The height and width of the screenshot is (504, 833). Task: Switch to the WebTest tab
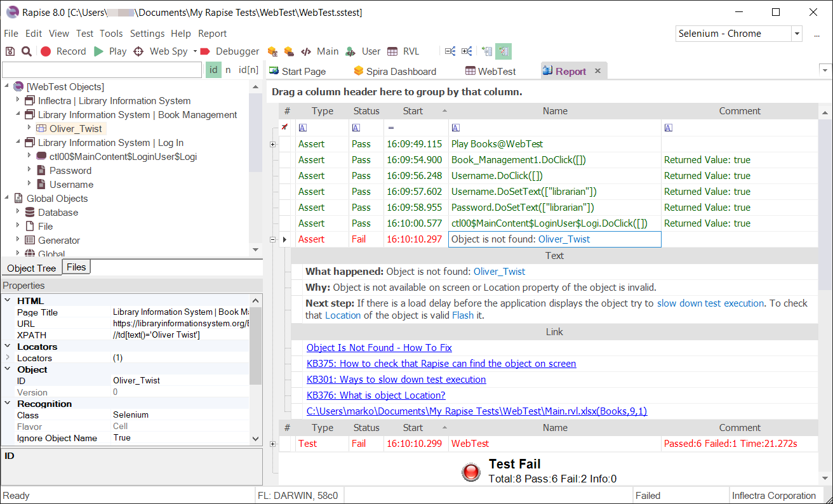click(x=490, y=71)
